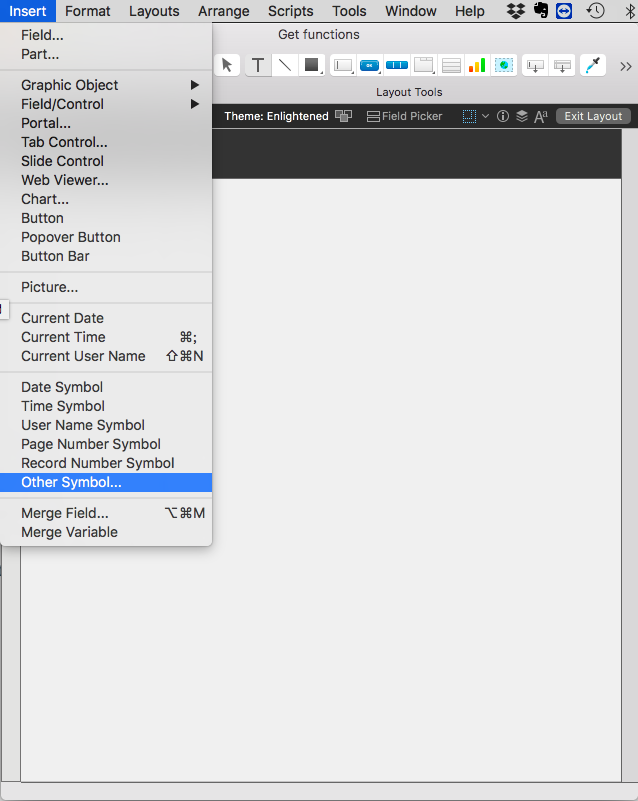Choose Part... from Insert menu
The image size is (638, 801).
[x=106, y=54]
